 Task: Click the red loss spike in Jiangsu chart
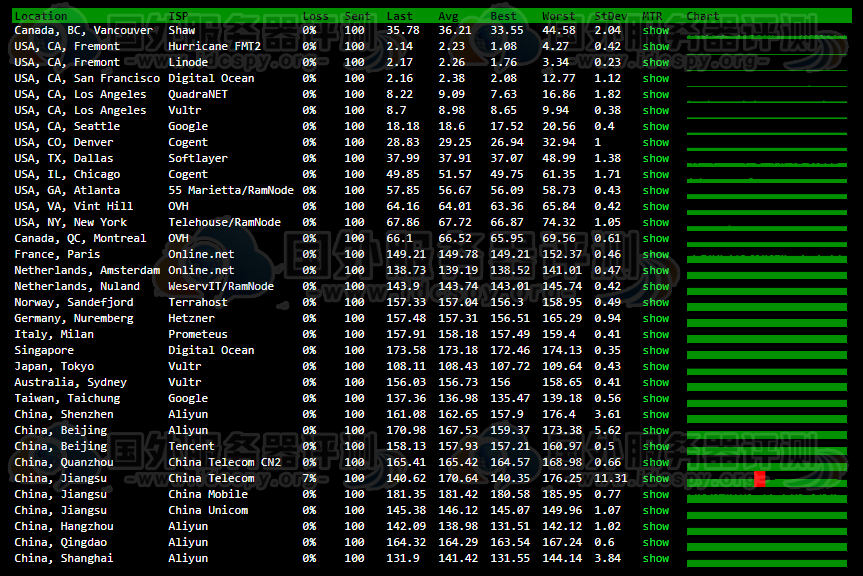760,479
